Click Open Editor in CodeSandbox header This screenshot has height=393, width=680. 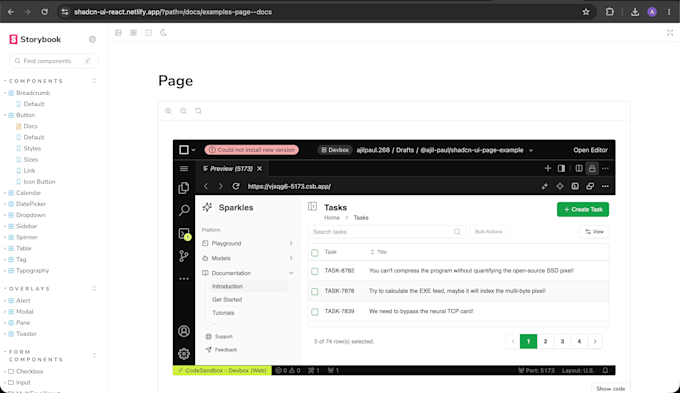[590, 150]
